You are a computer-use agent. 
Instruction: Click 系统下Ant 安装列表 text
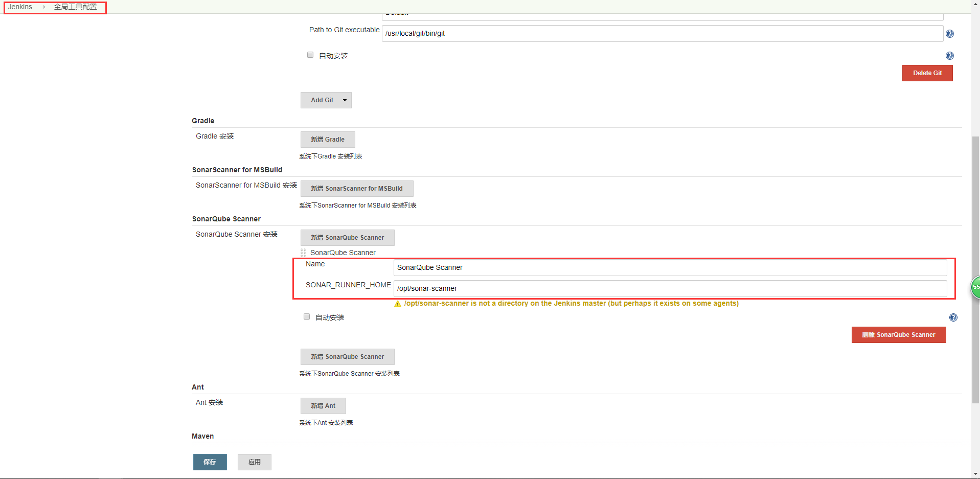(x=326, y=423)
